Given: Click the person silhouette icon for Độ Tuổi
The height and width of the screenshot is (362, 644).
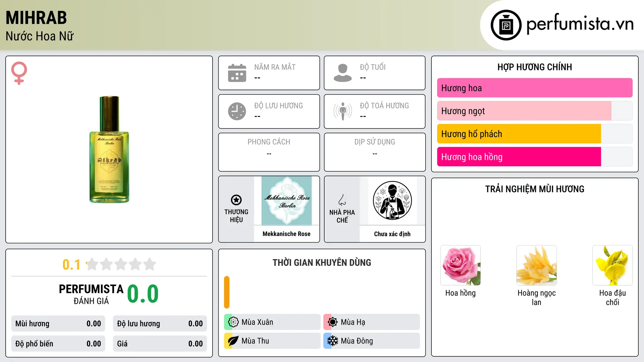Looking at the screenshot, I should [343, 73].
